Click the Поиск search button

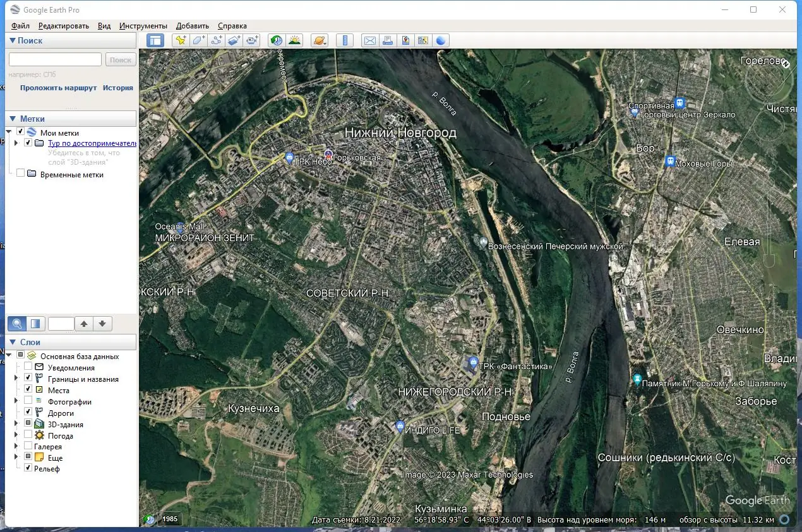(120, 59)
